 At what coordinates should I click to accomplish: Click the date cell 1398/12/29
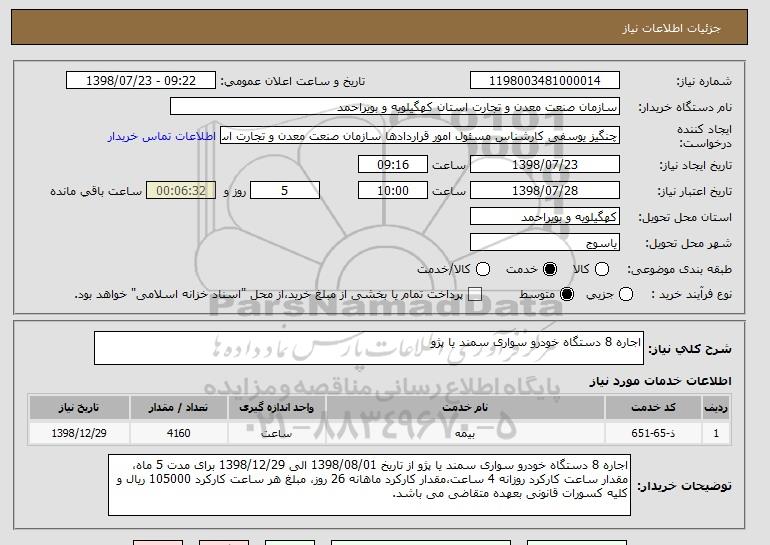(x=79, y=433)
